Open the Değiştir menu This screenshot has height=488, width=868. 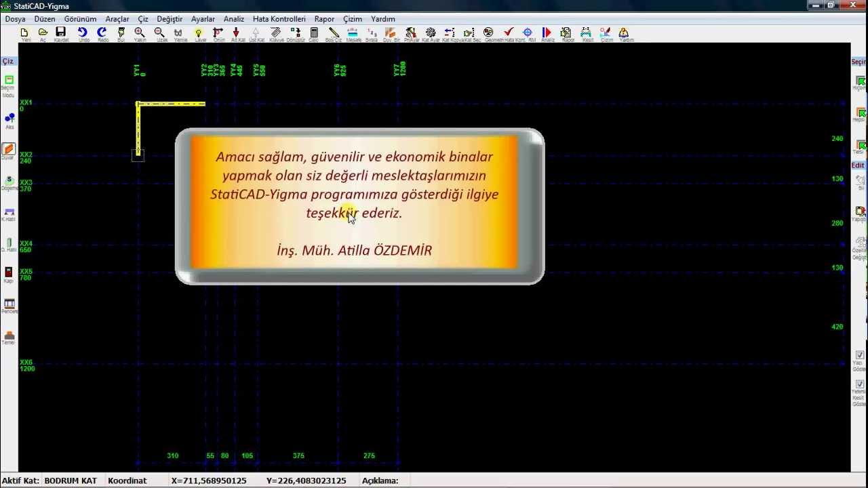tap(170, 19)
